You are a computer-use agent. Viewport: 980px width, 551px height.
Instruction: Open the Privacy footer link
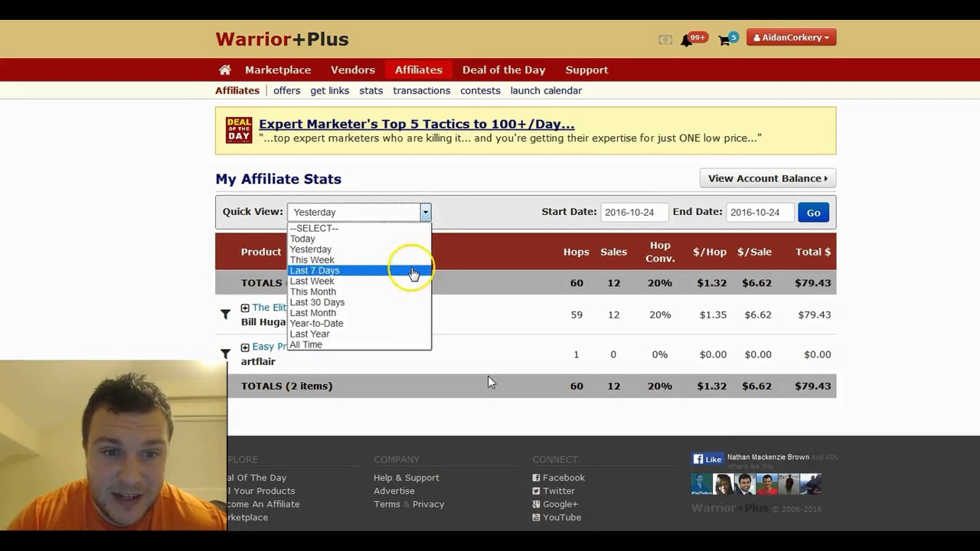coord(428,504)
